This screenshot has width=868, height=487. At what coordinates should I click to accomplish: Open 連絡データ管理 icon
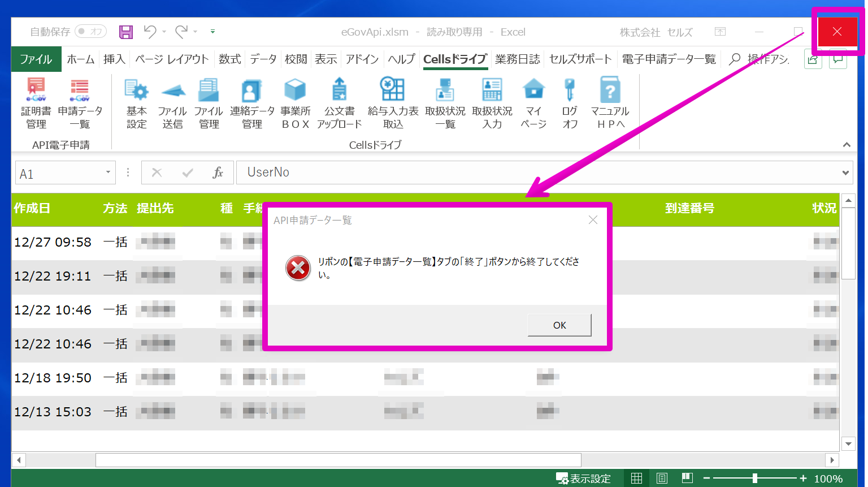[x=252, y=104]
